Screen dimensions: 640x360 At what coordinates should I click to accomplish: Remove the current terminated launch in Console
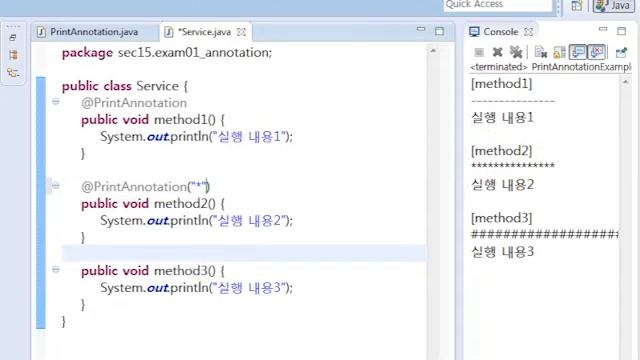click(x=497, y=52)
